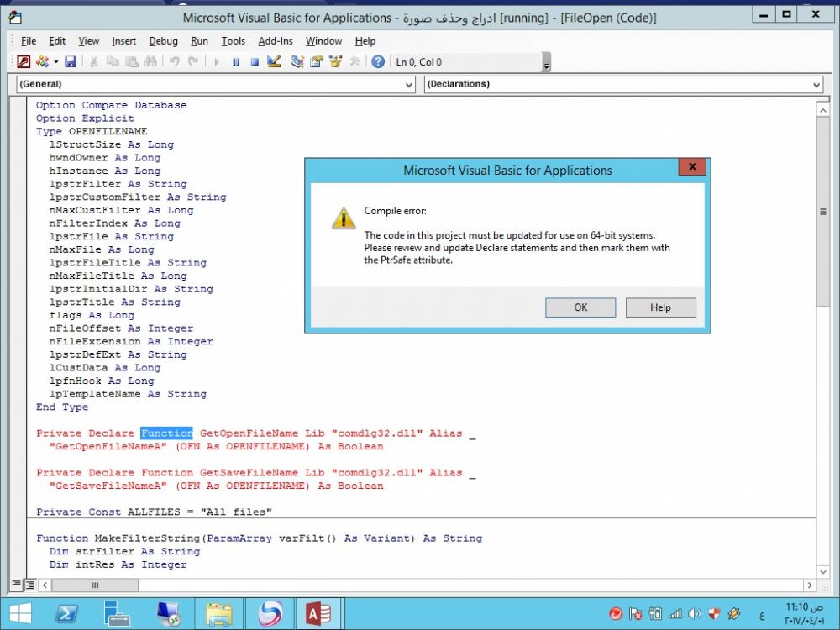Click the Paste clipboard icon
Image resolution: width=840 pixels, height=630 pixels.
[x=132, y=61]
